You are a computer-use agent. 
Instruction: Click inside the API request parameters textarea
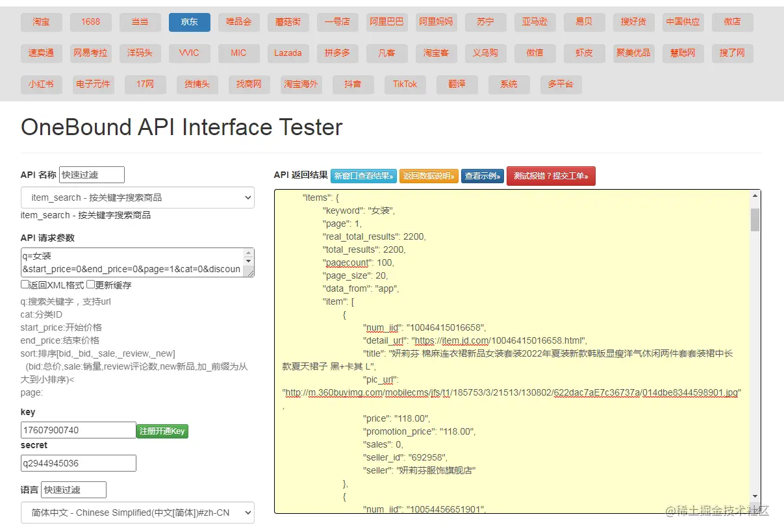click(138, 262)
